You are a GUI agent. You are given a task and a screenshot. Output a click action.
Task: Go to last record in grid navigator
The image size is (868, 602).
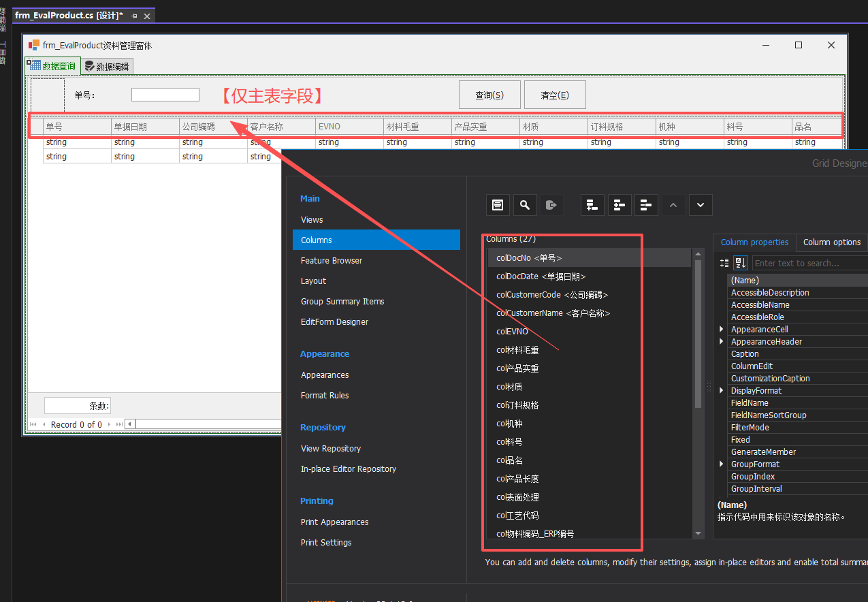tap(120, 424)
